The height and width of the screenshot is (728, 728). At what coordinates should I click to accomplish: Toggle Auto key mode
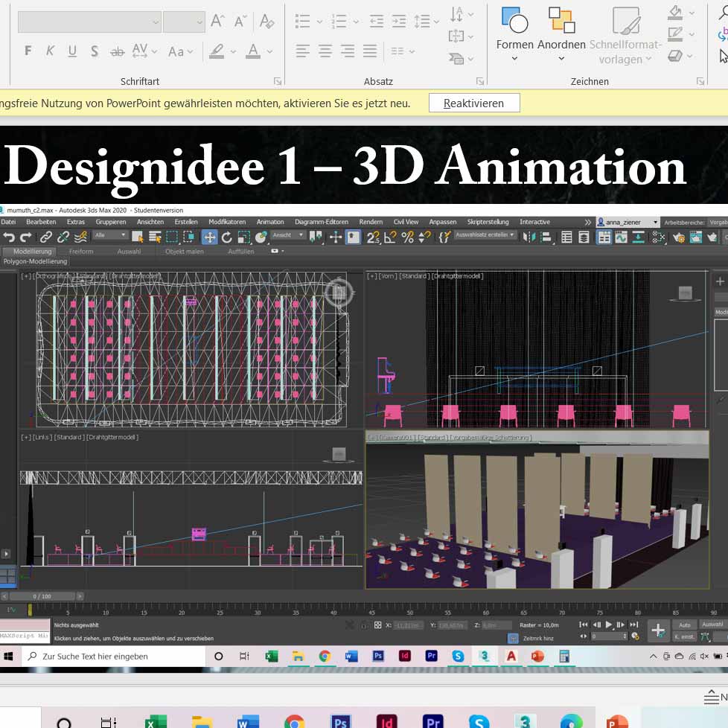click(x=684, y=625)
